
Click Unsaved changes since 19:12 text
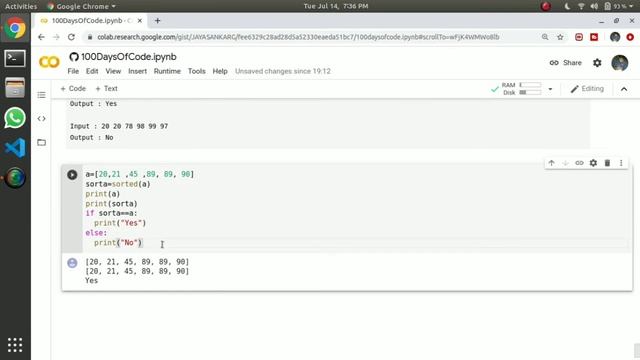click(x=282, y=71)
